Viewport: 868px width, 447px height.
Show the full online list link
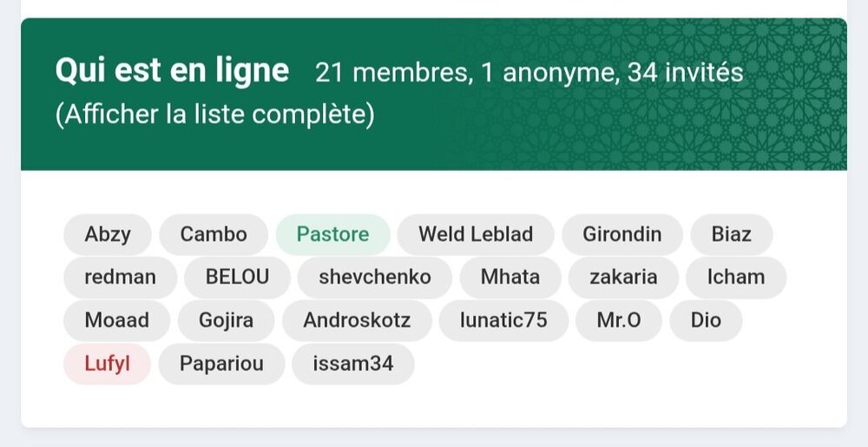coord(214,115)
